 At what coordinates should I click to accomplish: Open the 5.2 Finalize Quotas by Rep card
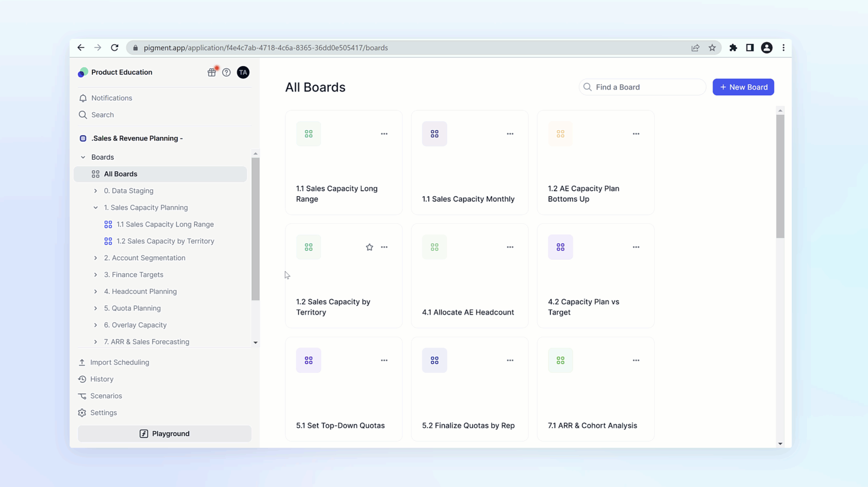tap(470, 389)
